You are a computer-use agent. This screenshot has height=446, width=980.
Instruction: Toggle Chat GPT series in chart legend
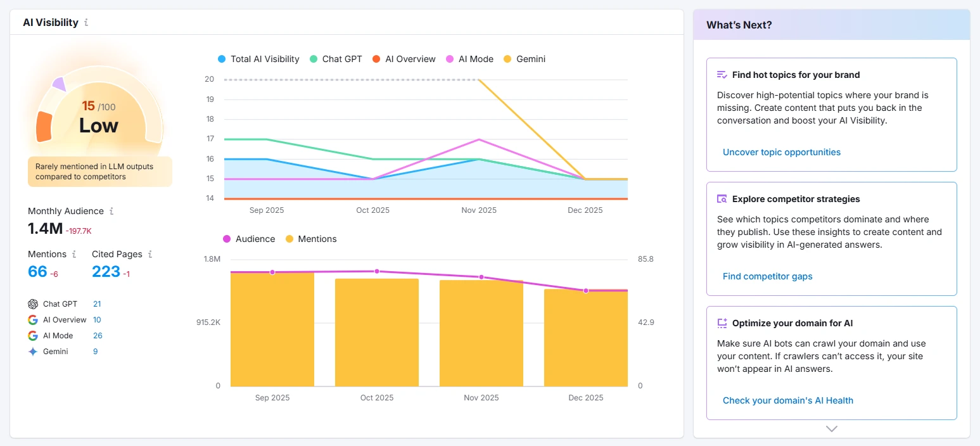pos(336,59)
